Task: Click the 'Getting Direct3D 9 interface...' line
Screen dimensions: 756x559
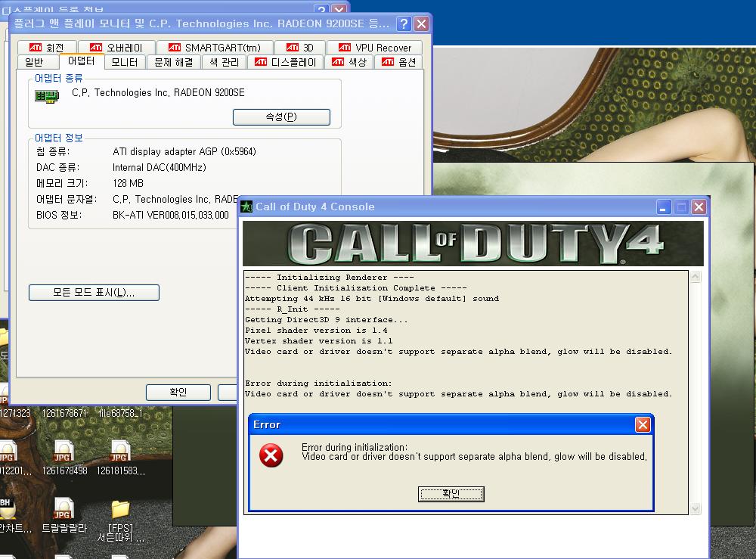Action: click(327, 320)
